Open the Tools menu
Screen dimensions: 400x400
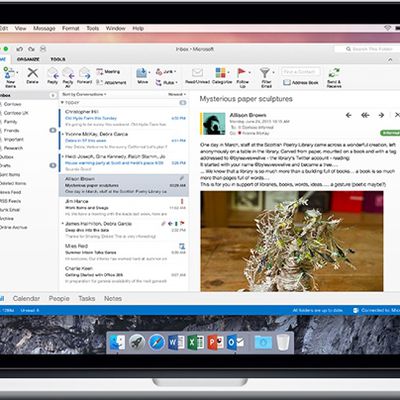coord(93,28)
